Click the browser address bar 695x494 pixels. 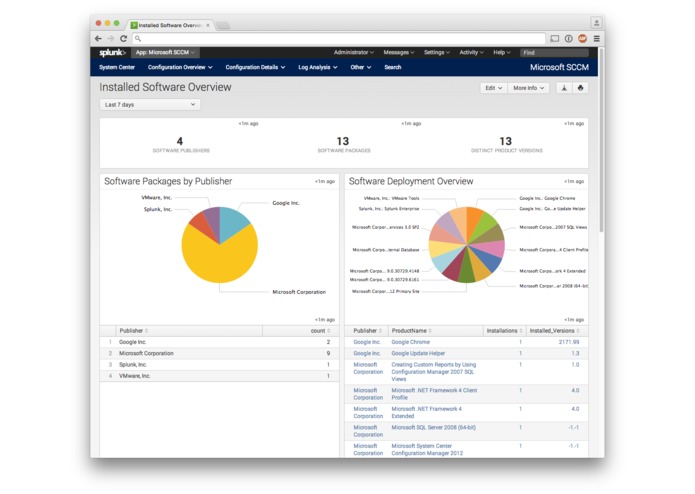click(339, 39)
